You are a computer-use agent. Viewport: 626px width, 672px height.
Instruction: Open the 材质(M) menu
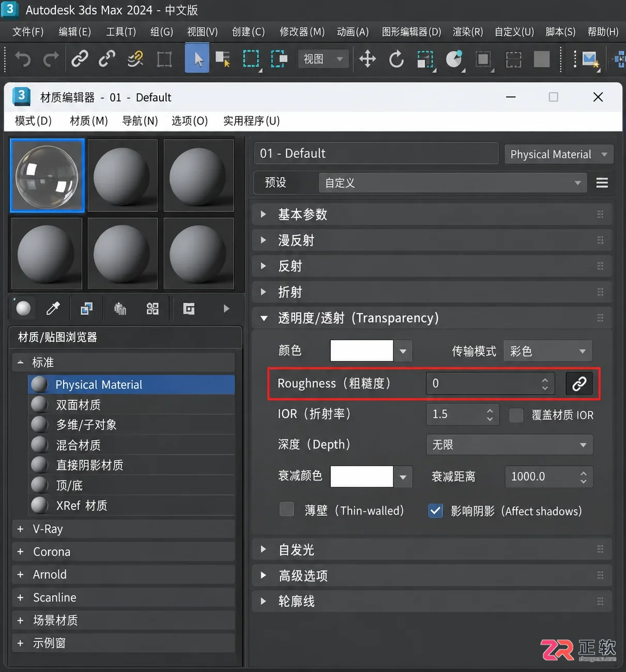click(89, 121)
